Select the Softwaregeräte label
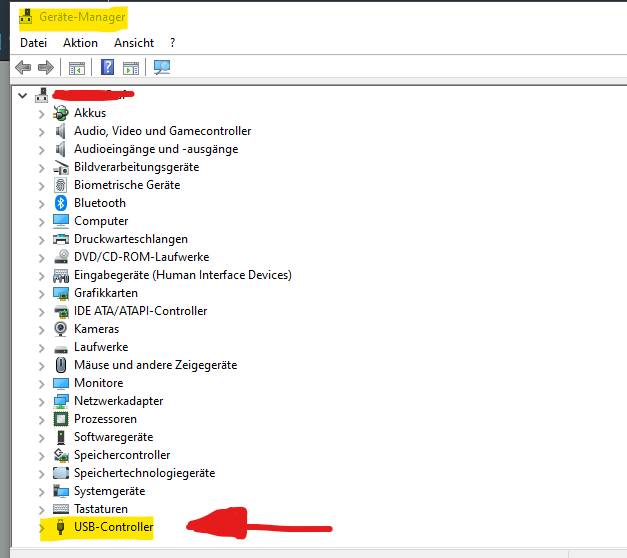 (x=114, y=437)
